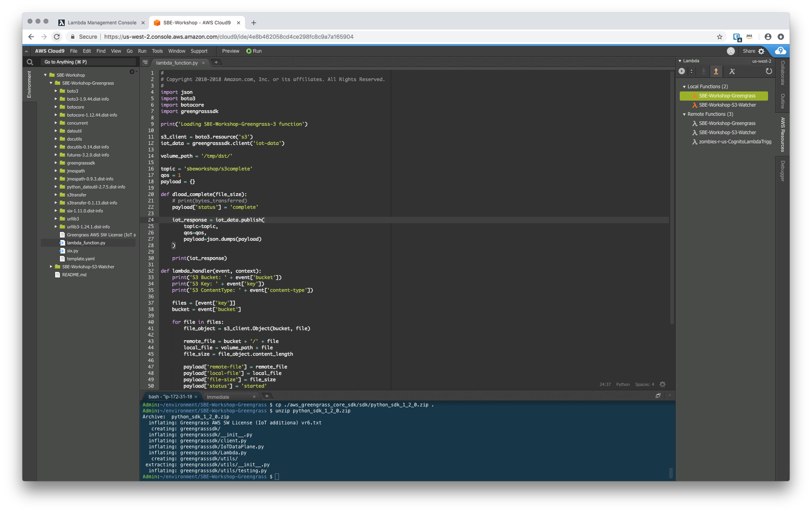Viewport: 812px width, 513px height.
Task: Expand the urllib3 folder
Action: click(x=56, y=219)
